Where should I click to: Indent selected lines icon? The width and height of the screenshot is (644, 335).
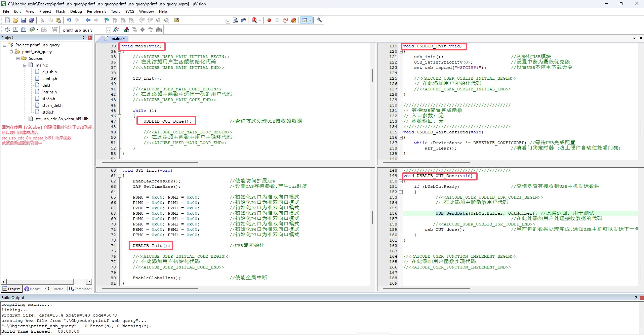tap(142, 20)
